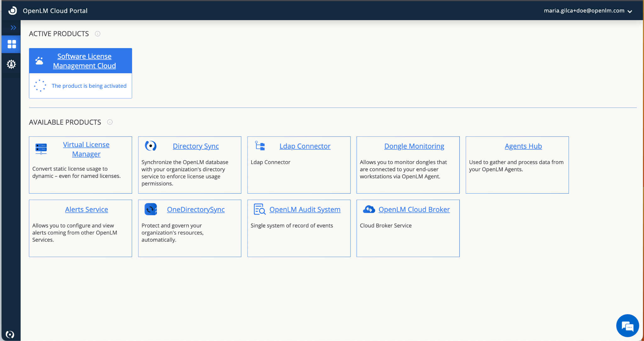The width and height of the screenshot is (644, 341).
Task: Click the Virtual License Manager server icon
Action: tap(41, 149)
